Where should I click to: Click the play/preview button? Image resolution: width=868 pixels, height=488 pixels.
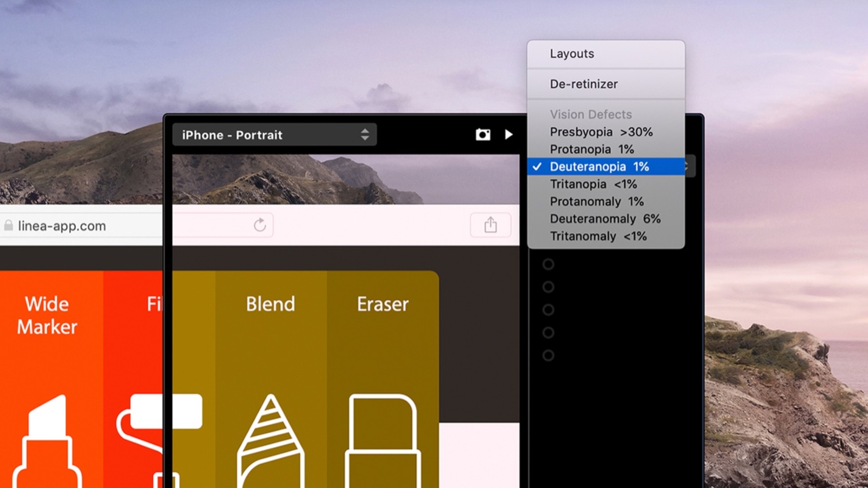[509, 134]
